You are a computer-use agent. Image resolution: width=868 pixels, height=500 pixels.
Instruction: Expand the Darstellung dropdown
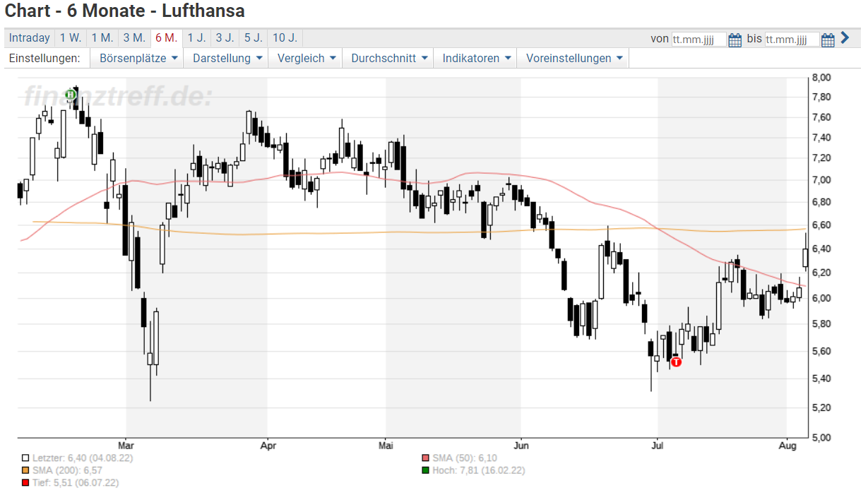[x=226, y=59]
